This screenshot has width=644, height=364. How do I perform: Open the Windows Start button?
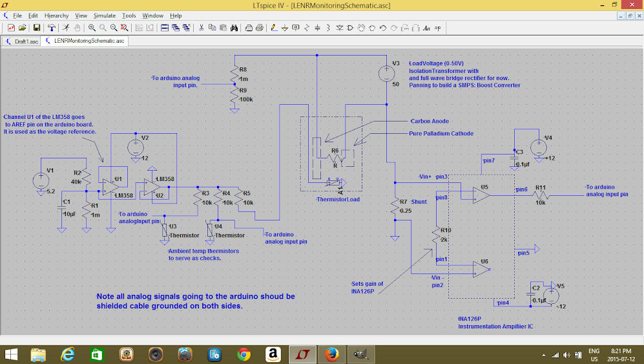(x=11, y=354)
